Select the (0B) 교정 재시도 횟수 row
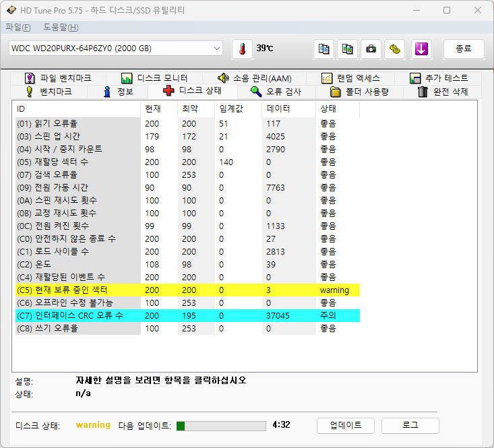Viewport: 494px width, 448px height. tap(187, 213)
